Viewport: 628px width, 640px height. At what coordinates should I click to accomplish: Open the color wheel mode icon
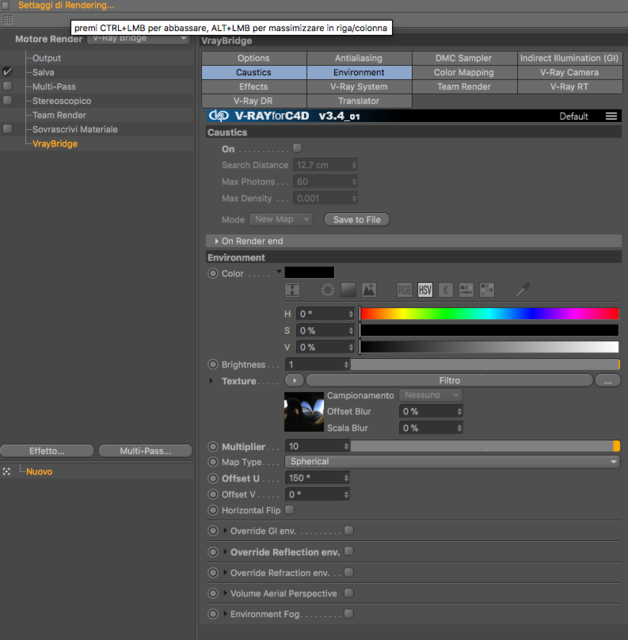328,290
